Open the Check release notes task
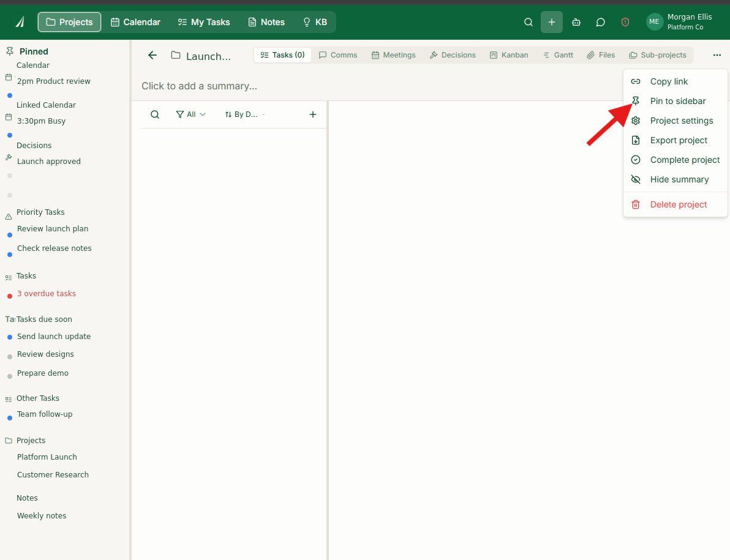The height and width of the screenshot is (560, 730). (55, 248)
